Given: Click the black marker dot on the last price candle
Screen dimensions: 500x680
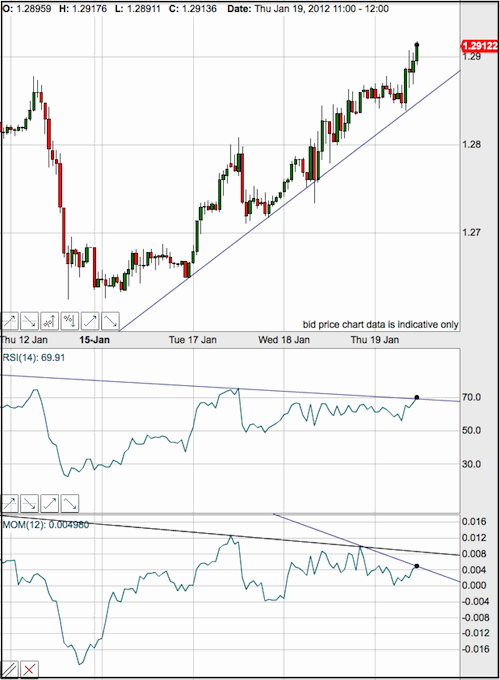Looking at the screenshot, I should (x=417, y=44).
